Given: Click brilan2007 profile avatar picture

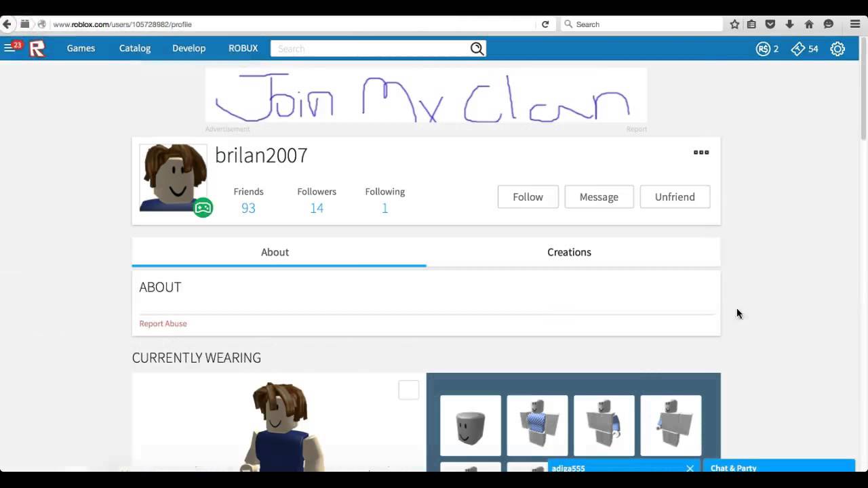Looking at the screenshot, I should [x=173, y=178].
